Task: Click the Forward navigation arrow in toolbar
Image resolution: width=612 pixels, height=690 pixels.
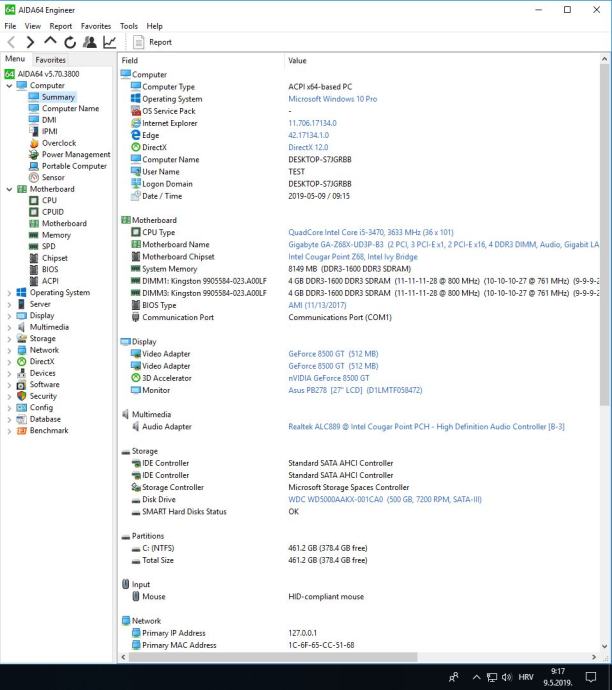Action: coord(30,42)
